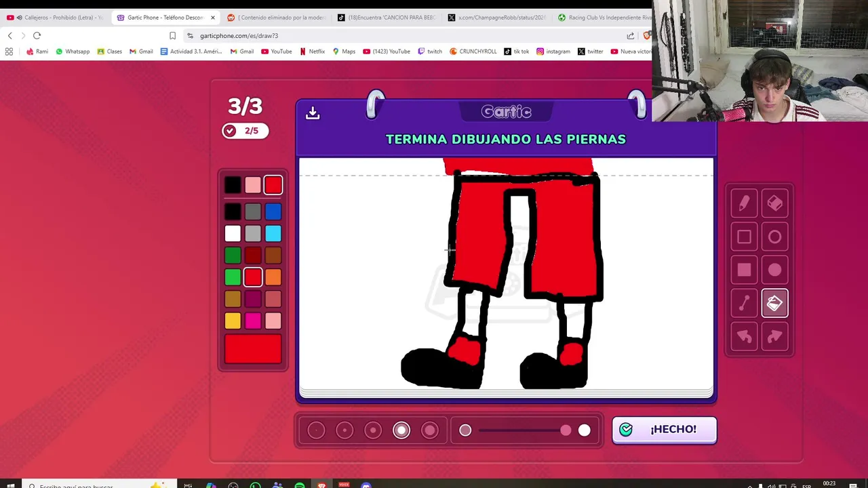The width and height of the screenshot is (868, 488).
Task: Undo the last drawing stroke
Action: [744, 337]
